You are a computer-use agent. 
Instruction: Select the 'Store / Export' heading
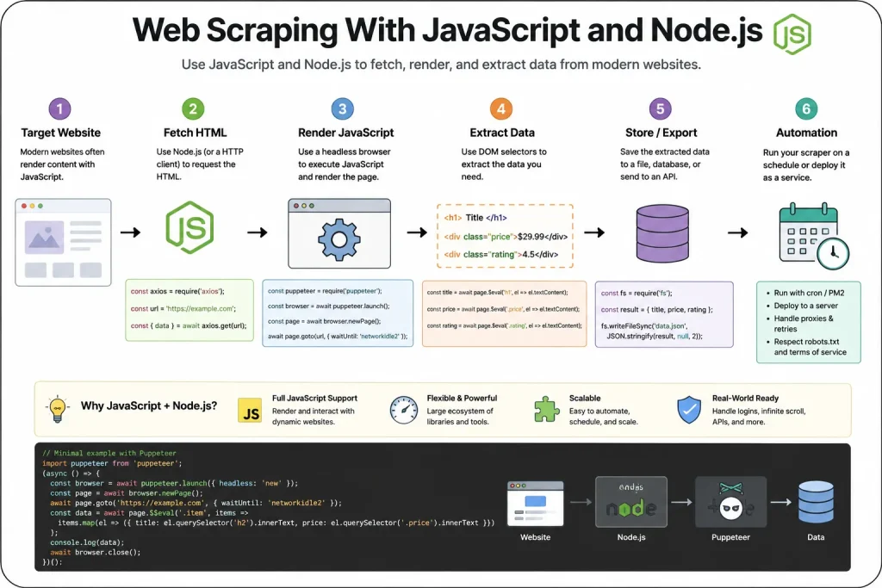[661, 133]
